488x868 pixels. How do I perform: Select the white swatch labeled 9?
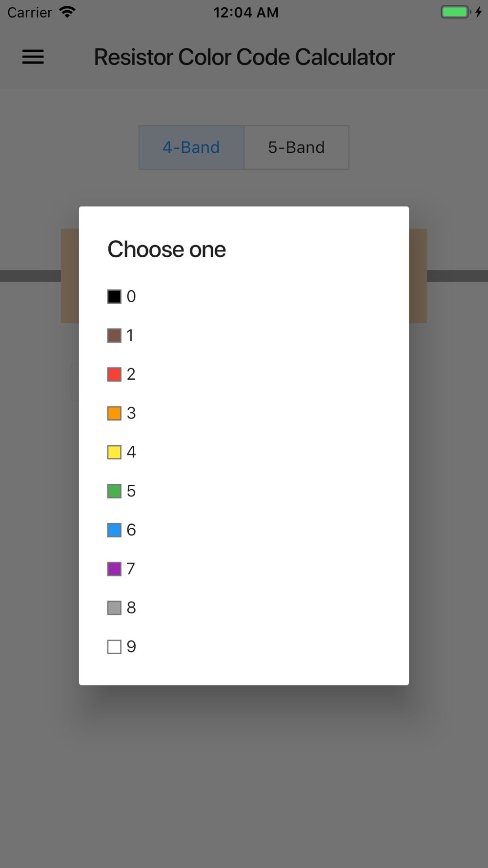click(x=114, y=646)
